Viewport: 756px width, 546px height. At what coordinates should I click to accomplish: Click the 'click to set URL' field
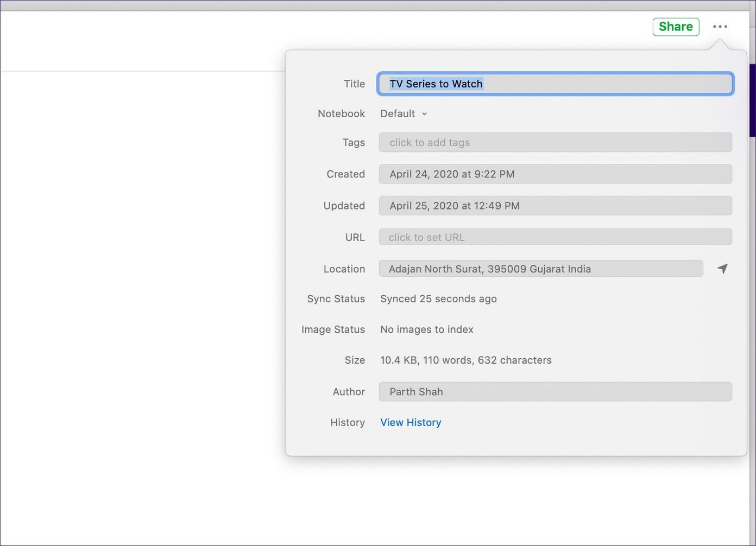click(x=555, y=237)
